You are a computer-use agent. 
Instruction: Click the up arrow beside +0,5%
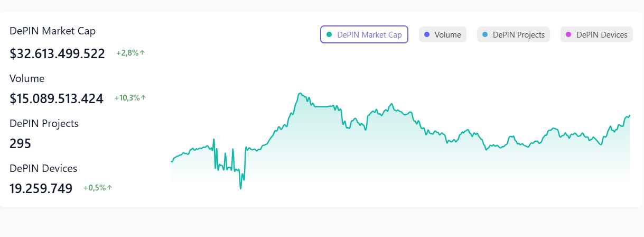point(110,188)
